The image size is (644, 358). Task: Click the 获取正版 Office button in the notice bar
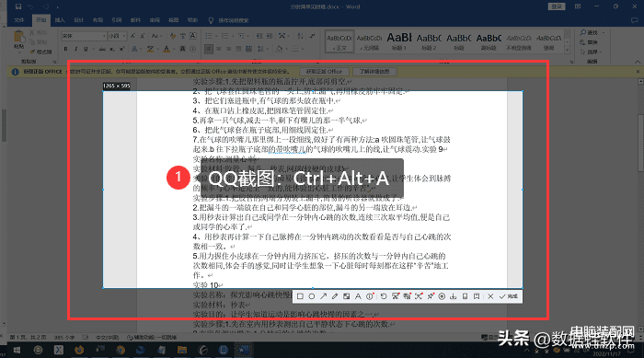[324, 72]
